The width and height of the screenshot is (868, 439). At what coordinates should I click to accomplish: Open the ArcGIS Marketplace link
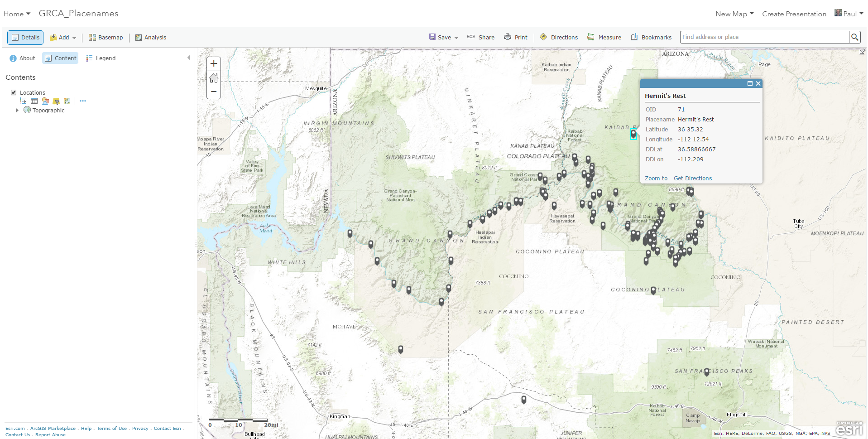coord(53,429)
